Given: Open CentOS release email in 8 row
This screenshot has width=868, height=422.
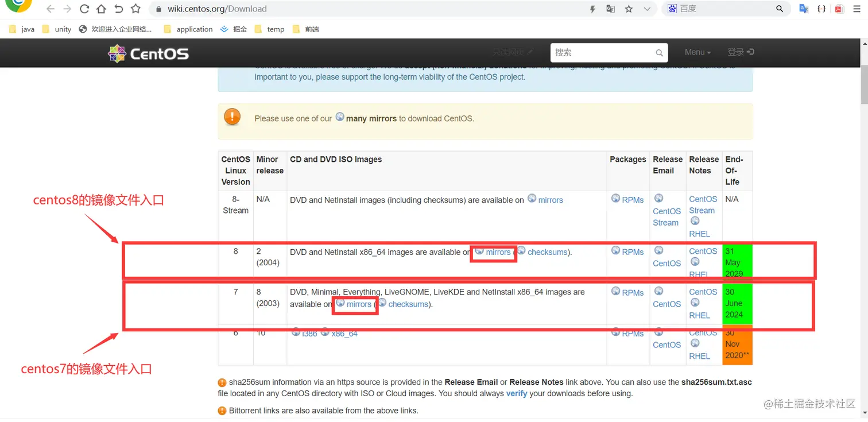Looking at the screenshot, I should tap(666, 264).
